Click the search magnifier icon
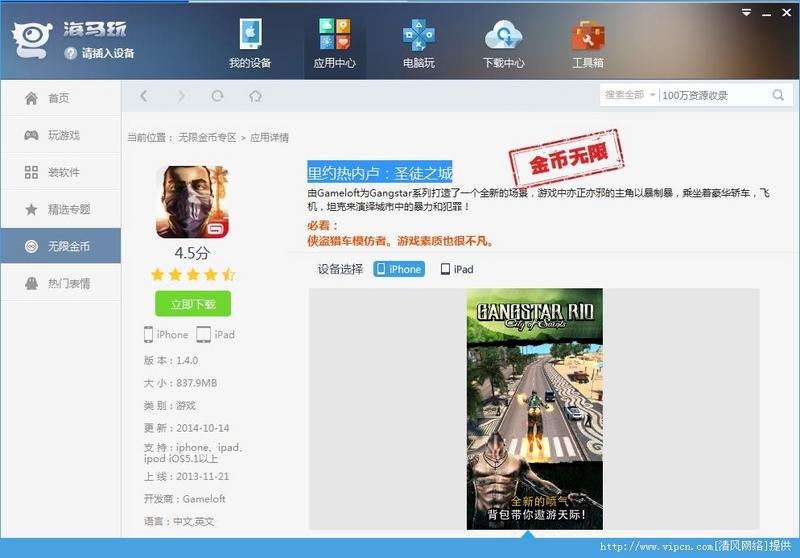 tap(778, 95)
